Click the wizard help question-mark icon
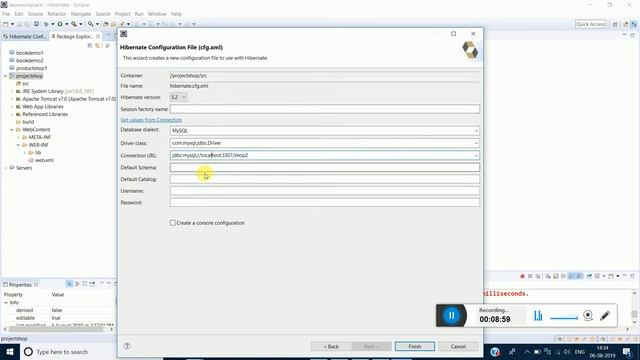The image size is (640, 360). (x=127, y=346)
